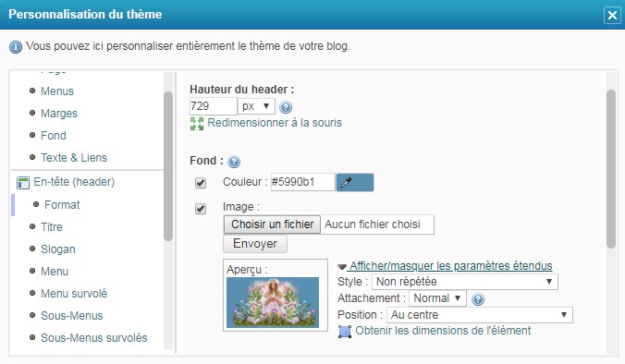The height and width of the screenshot is (364, 625).
Task: Select Titre in the sidebar menu
Action: [52, 227]
